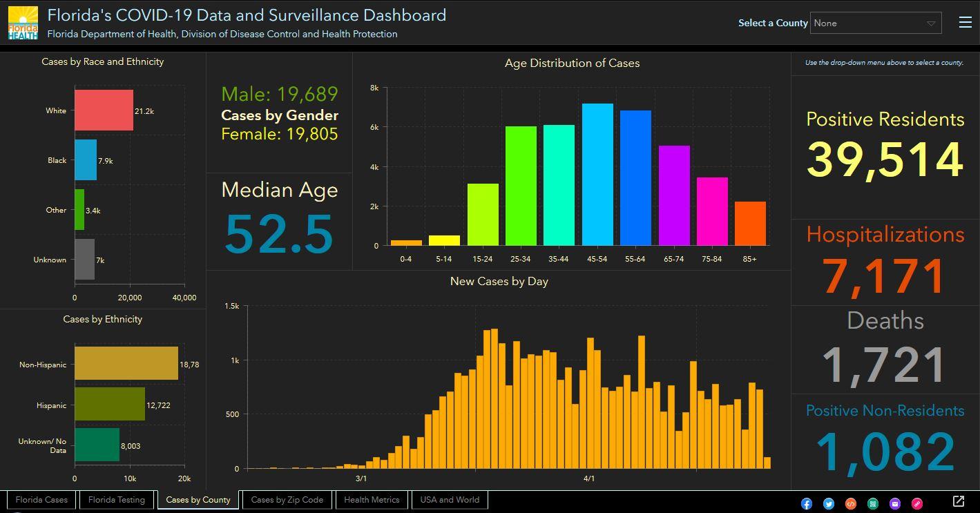Image resolution: width=980 pixels, height=513 pixels.
Task: Share dashboard via Facebook icon
Action: (x=806, y=503)
